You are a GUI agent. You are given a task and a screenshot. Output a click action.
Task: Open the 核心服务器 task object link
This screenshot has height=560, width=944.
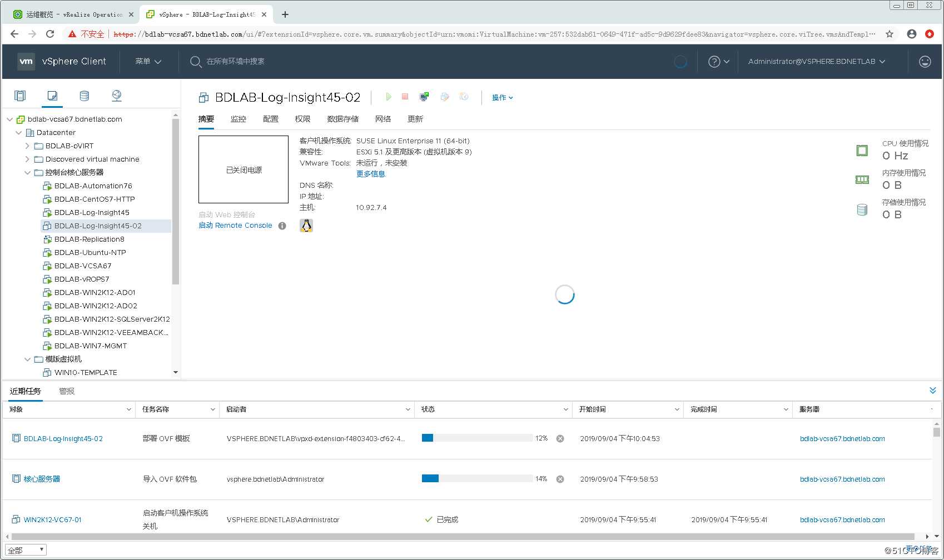(42, 479)
